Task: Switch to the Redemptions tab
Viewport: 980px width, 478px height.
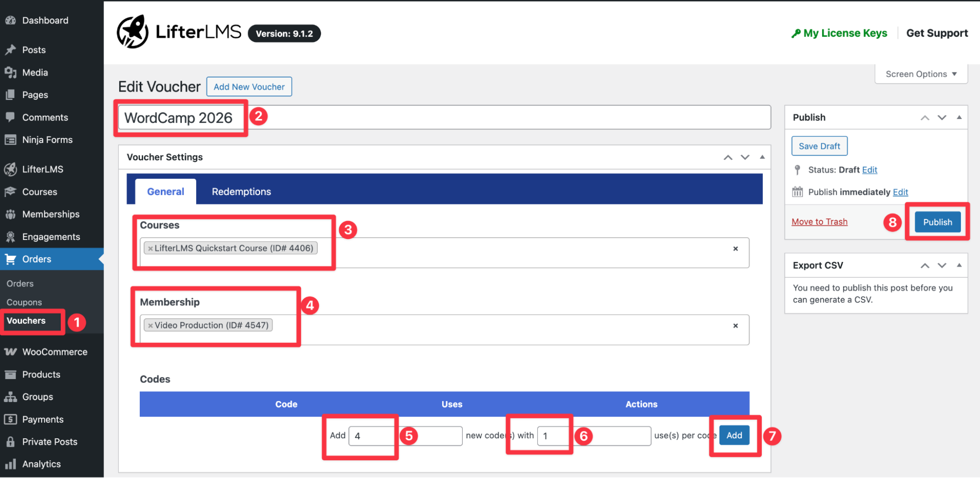Action: pyautogui.click(x=241, y=191)
